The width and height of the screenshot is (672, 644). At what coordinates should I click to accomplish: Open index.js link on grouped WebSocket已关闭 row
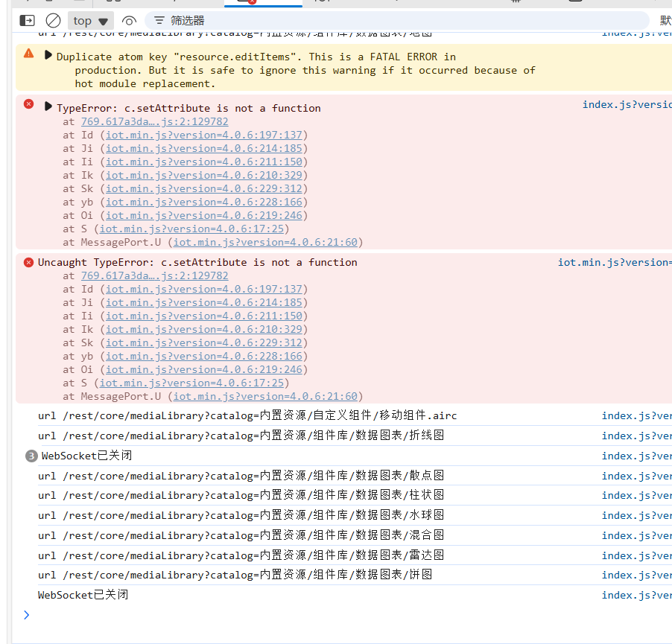click(x=636, y=456)
